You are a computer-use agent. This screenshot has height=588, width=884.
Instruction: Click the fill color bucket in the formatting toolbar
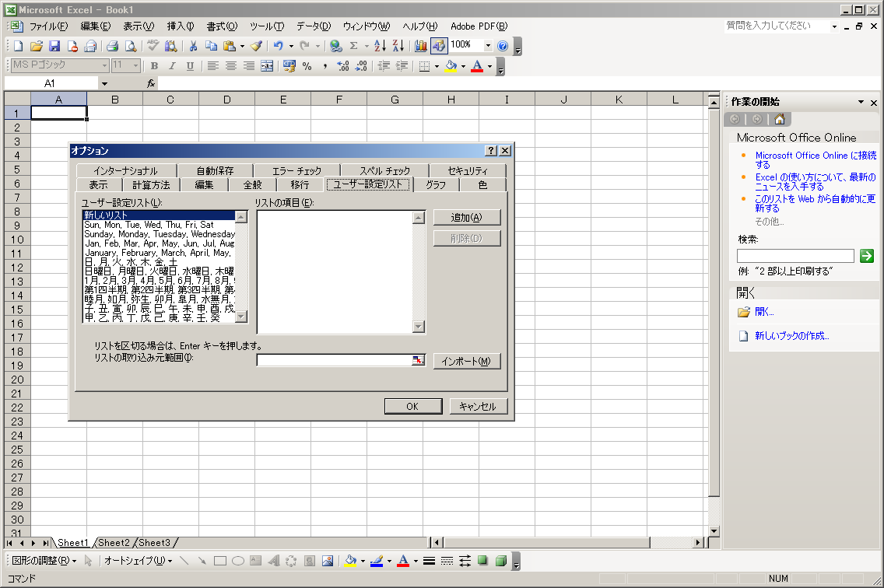tap(450, 66)
